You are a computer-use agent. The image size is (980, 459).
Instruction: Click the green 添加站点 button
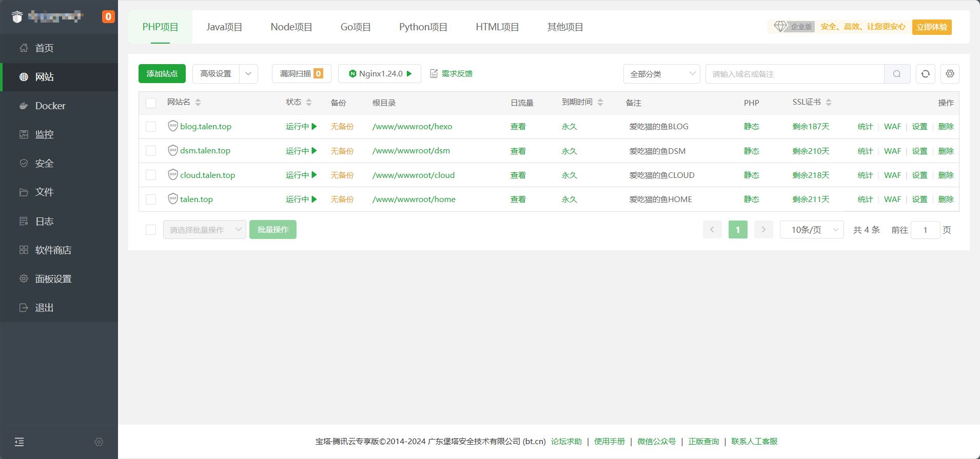pos(162,74)
